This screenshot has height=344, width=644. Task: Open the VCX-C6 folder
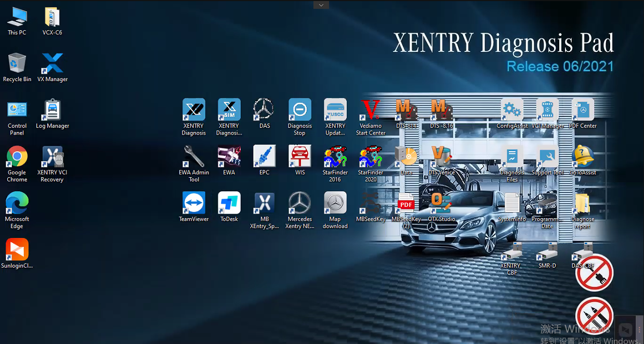pyautogui.click(x=52, y=18)
